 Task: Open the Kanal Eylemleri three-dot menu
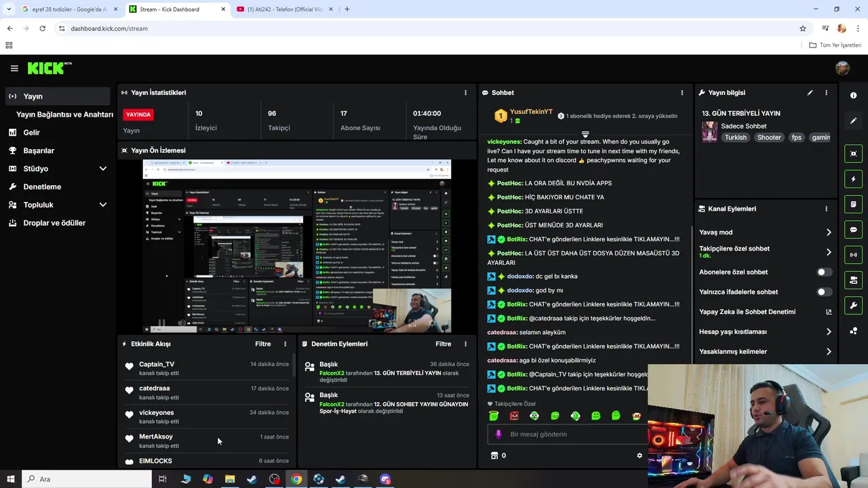pyautogui.click(x=826, y=209)
